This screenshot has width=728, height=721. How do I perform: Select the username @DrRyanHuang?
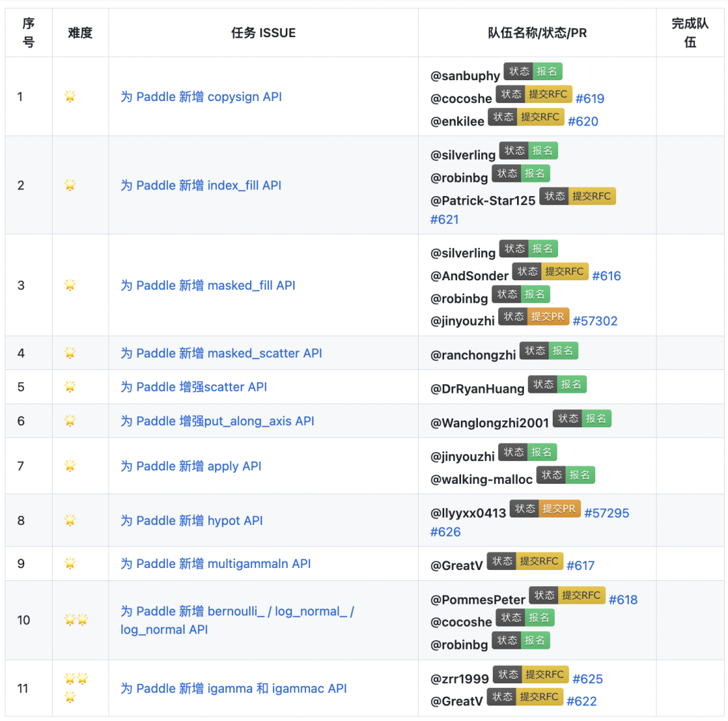pyautogui.click(x=477, y=389)
